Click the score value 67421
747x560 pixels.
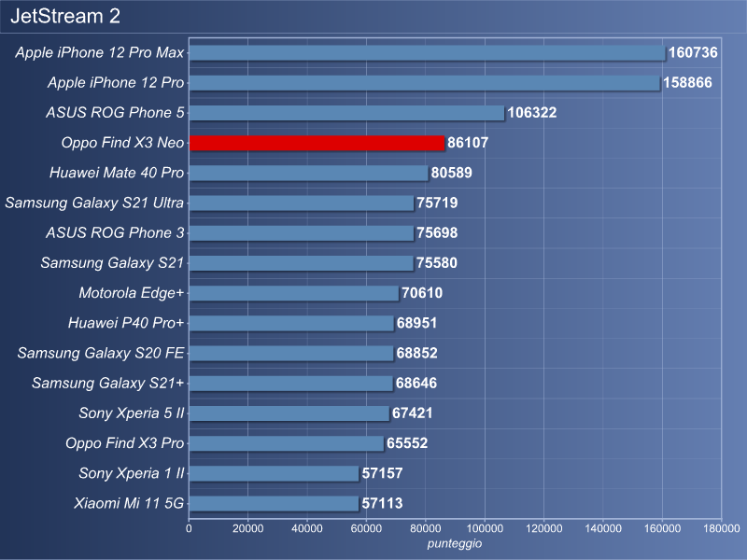point(412,413)
